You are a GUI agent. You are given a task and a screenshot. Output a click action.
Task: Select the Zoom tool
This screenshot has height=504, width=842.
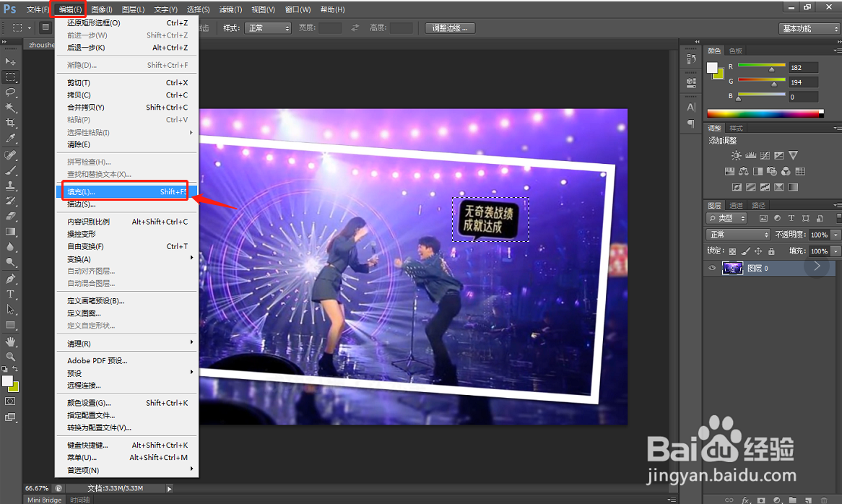coord(10,357)
